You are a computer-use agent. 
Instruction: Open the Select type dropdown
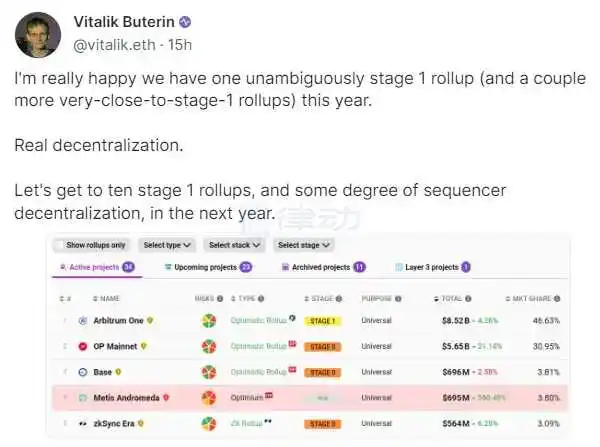pyautogui.click(x=166, y=245)
